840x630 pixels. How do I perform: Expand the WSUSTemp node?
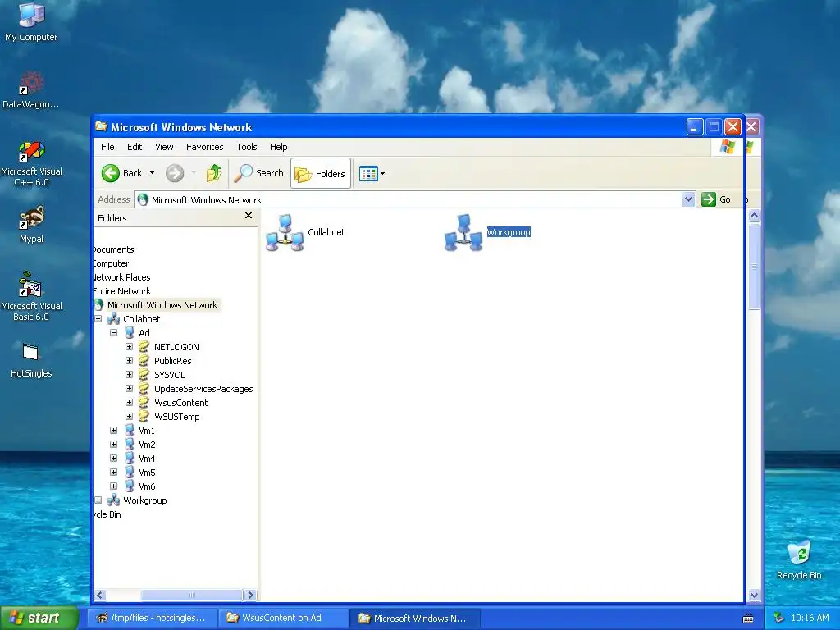click(129, 416)
